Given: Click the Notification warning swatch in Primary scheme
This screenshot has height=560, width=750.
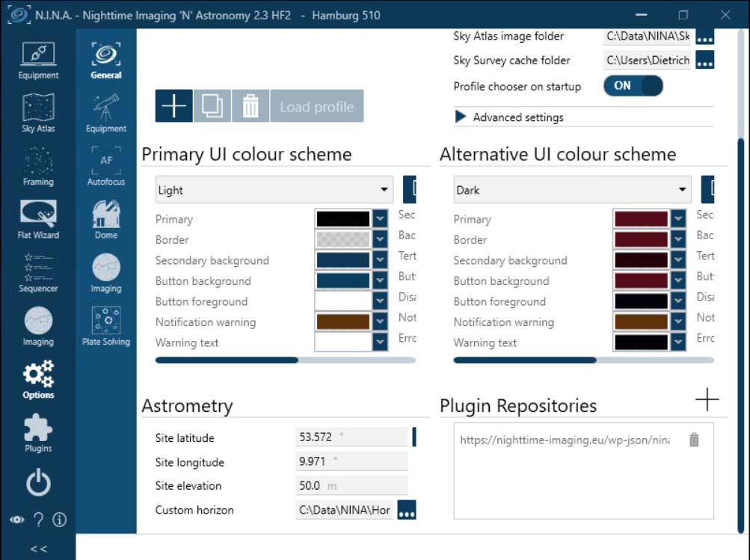Looking at the screenshot, I should point(343,322).
